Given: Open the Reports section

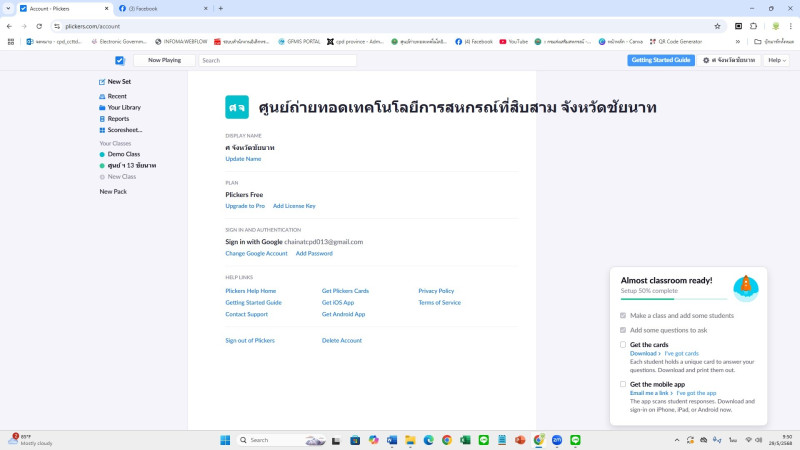Looking at the screenshot, I should (x=114, y=118).
